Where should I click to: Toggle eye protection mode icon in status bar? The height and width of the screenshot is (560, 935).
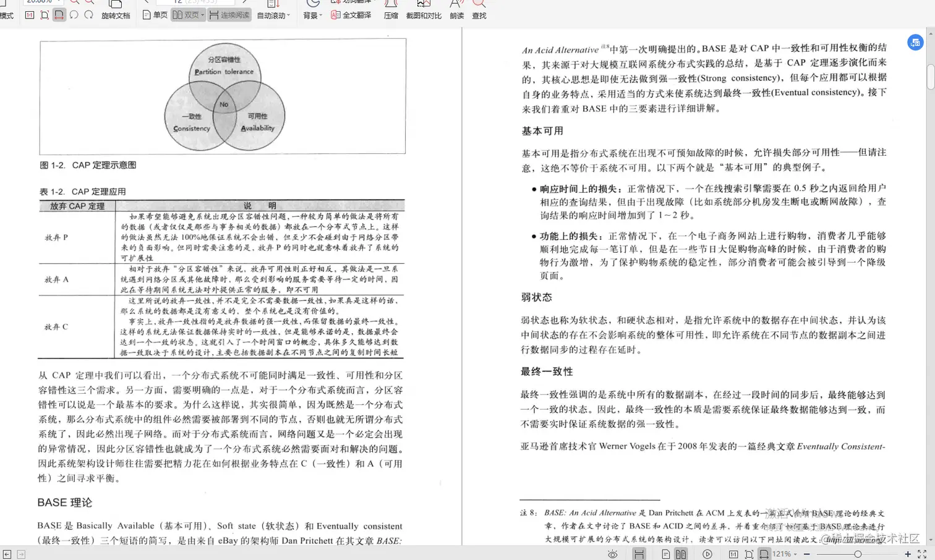tap(612, 554)
